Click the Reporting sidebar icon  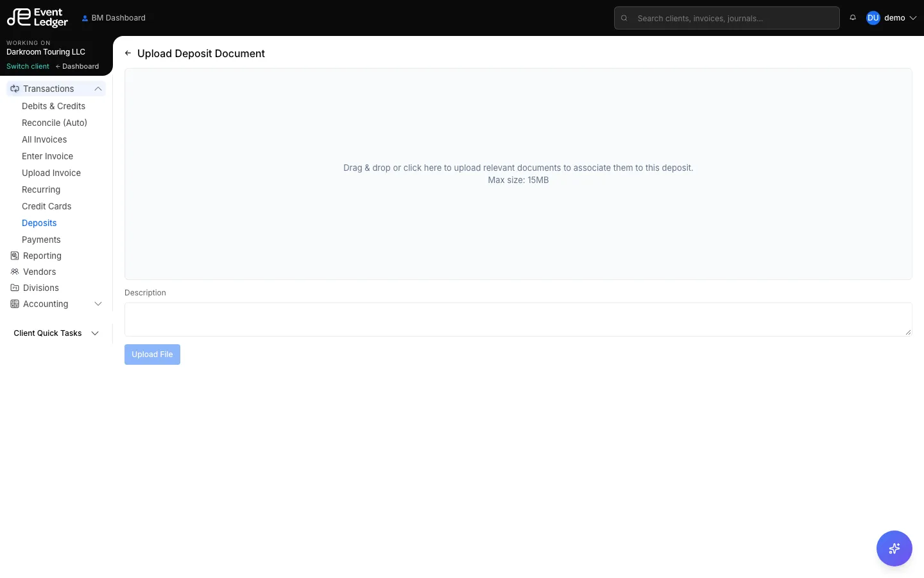(x=15, y=256)
